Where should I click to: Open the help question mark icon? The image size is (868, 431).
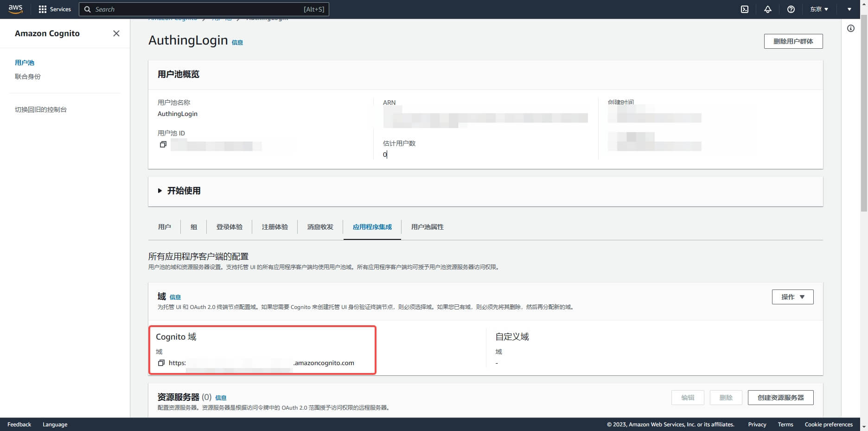coord(791,9)
